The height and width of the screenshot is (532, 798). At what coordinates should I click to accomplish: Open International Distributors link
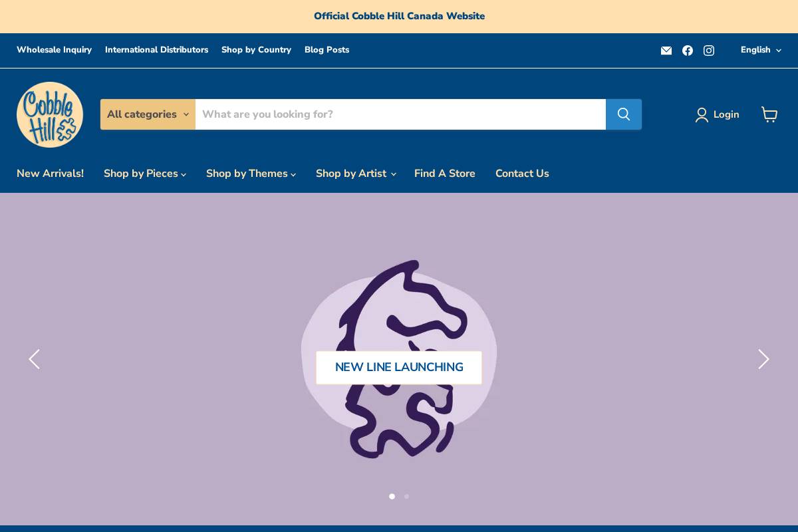pyautogui.click(x=156, y=50)
